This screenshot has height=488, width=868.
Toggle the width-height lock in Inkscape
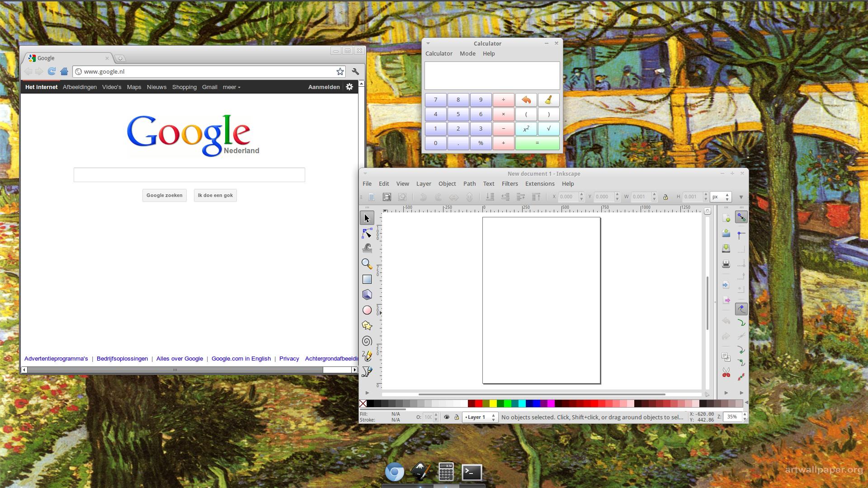(665, 197)
